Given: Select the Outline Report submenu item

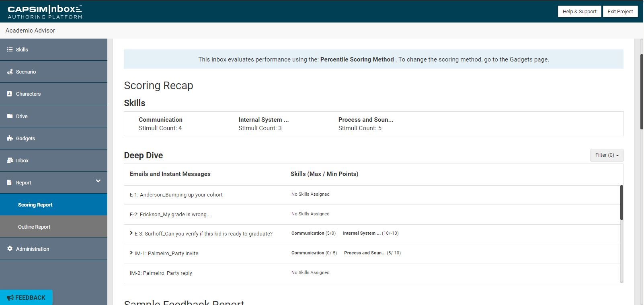Looking at the screenshot, I should pyautogui.click(x=53, y=227).
